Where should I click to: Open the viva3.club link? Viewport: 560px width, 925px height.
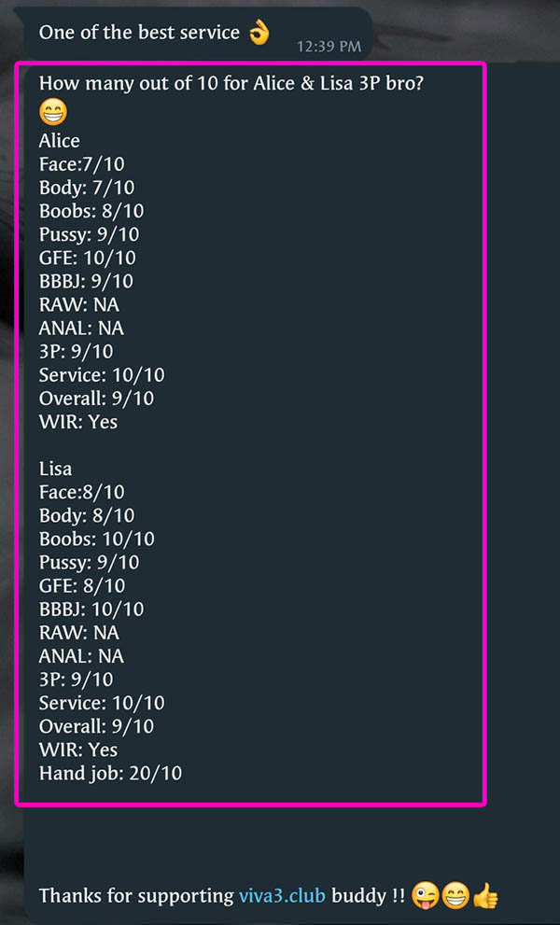pyautogui.click(x=282, y=896)
